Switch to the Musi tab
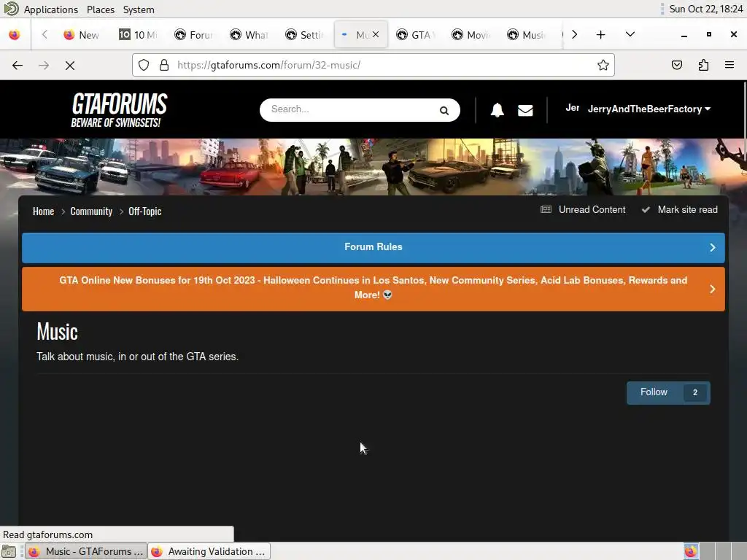Image resolution: width=747 pixels, height=560 pixels. pyautogui.click(x=526, y=35)
